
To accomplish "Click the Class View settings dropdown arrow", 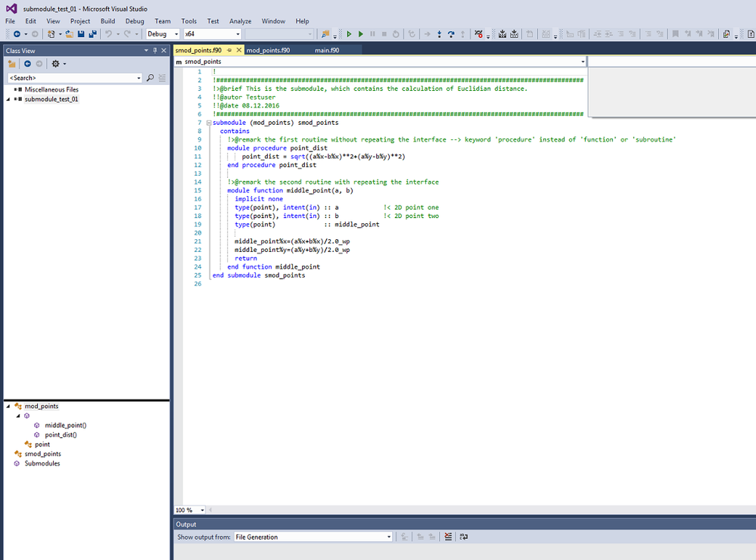I will pyautogui.click(x=64, y=64).
